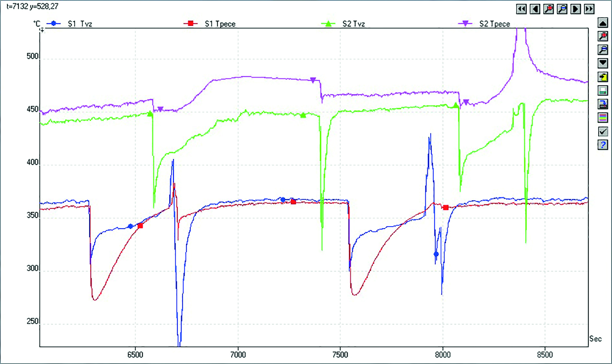Image resolution: width=612 pixels, height=364 pixels.
Task: Zoom out horizontally with the top blue magnifier
Action: 562,9
